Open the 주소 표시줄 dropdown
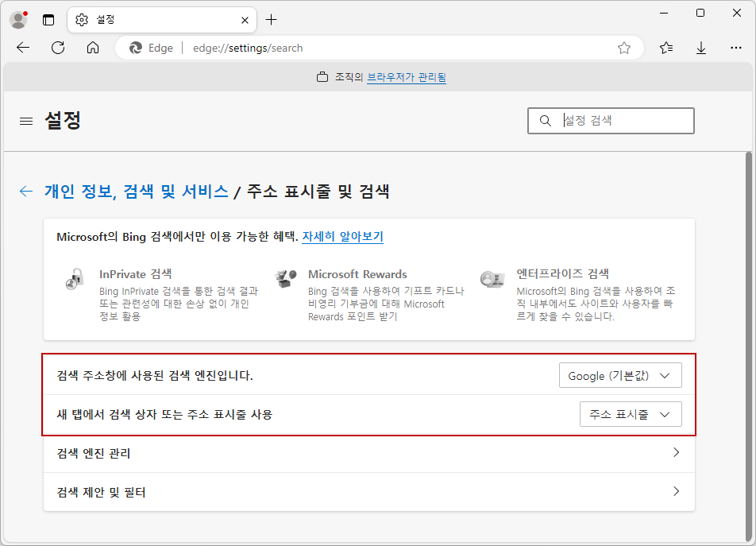This screenshot has width=756, height=546. (631, 414)
